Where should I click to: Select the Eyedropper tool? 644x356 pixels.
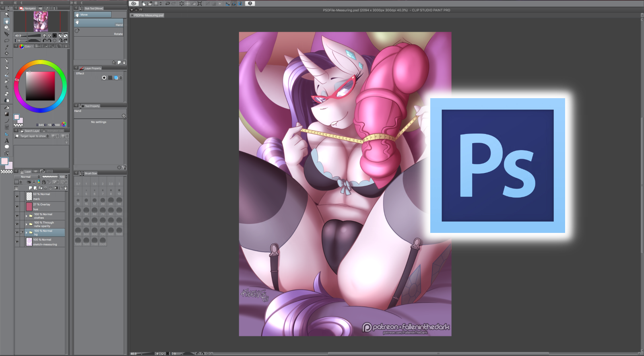[6, 47]
